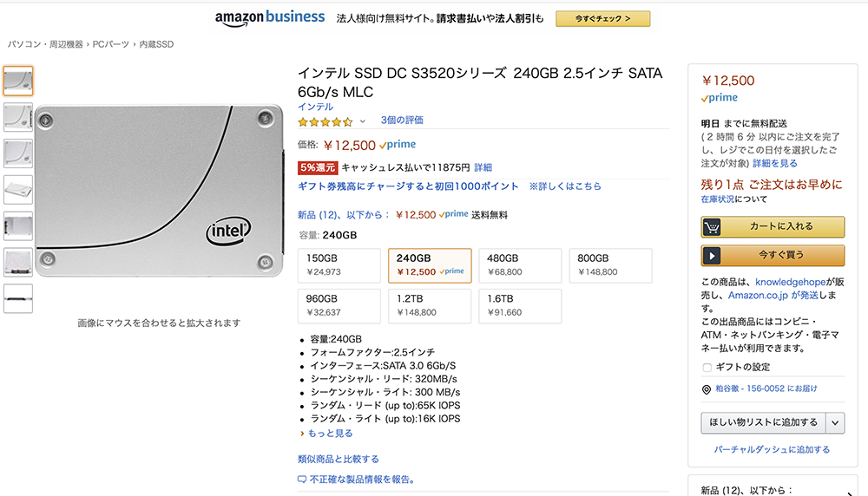Select the first SSD product thumbnail
Viewport: 868px width, 496px height.
coord(17,81)
